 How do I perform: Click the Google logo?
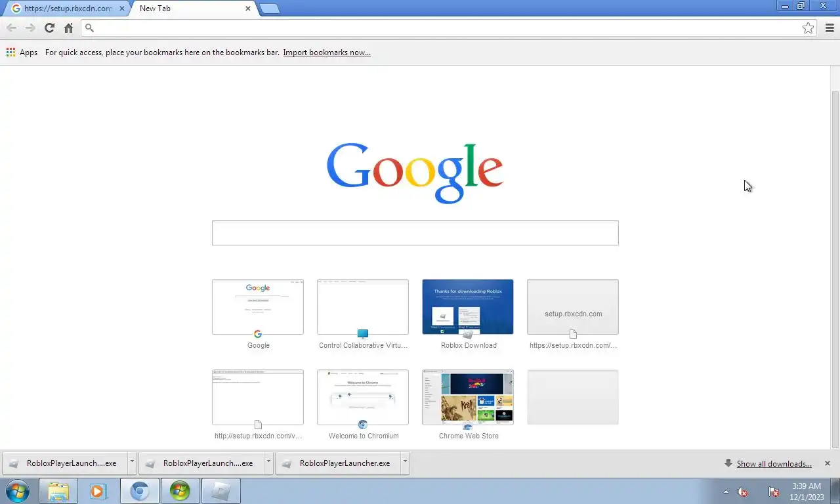[415, 172]
